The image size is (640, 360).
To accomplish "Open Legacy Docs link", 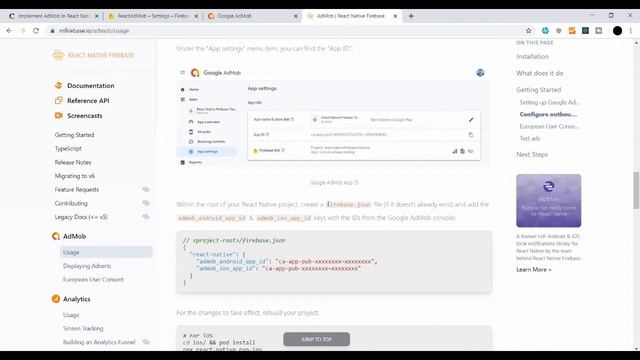I will coord(81,217).
